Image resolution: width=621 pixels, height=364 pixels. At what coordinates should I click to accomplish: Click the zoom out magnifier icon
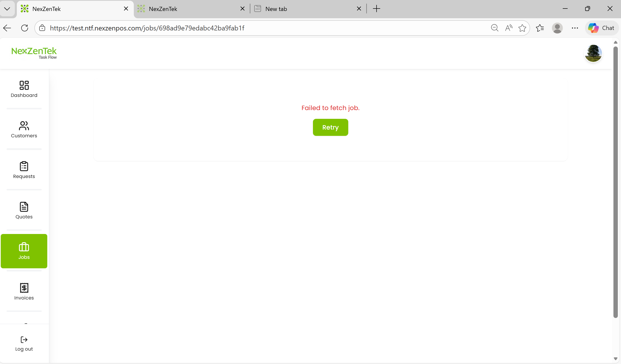click(494, 28)
